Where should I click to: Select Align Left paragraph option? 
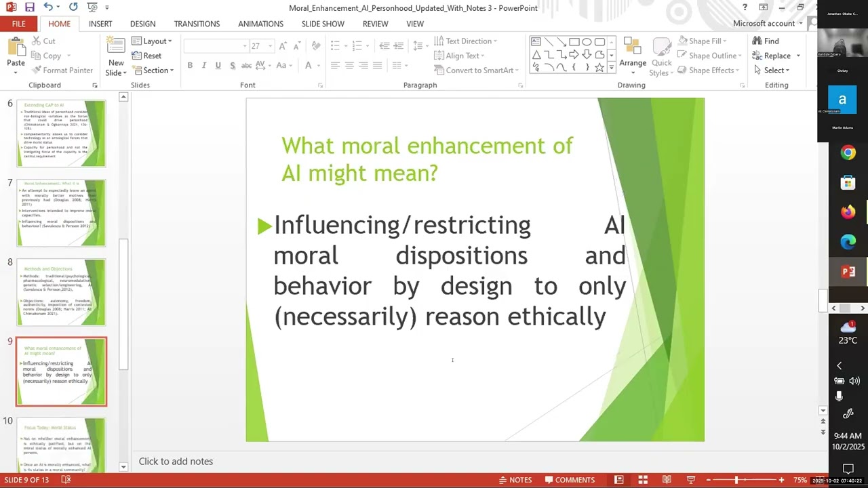pyautogui.click(x=335, y=66)
